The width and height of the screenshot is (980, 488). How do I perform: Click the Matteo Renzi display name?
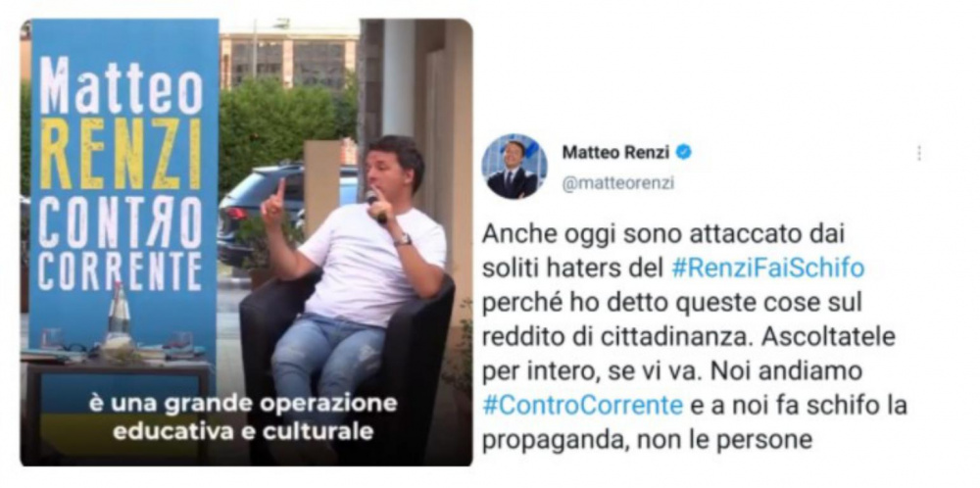[616, 152]
